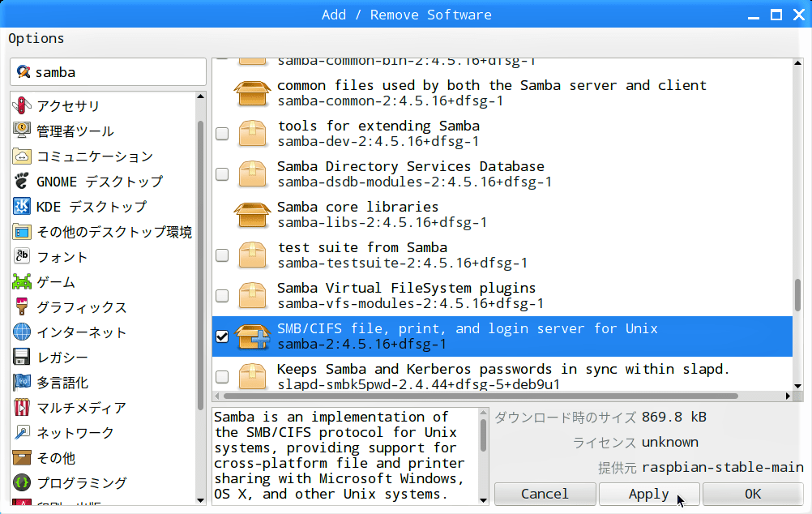Select the GNOME デスクトップ footprint icon
Image resolution: width=812 pixels, height=514 pixels.
[x=22, y=181]
